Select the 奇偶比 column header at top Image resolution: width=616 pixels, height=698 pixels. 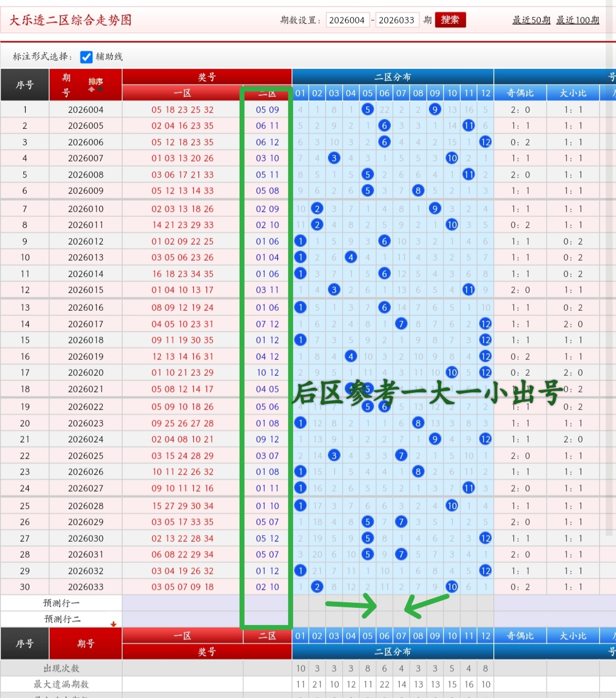coord(520,93)
